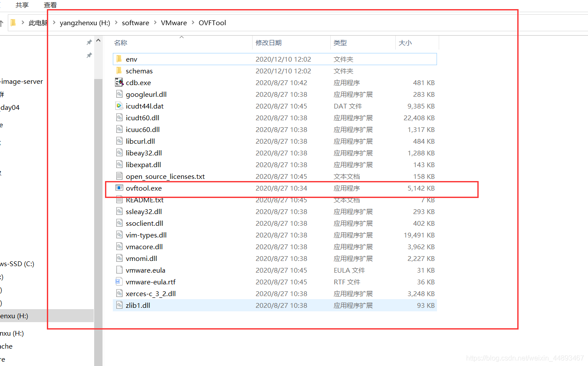Click the DAT 文件 type cell
Screen dimensions: 588x366
pyautogui.click(x=348, y=106)
